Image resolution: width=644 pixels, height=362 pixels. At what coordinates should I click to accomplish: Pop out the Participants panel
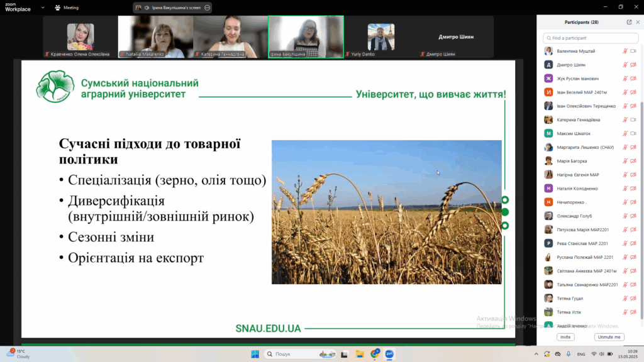point(629,22)
